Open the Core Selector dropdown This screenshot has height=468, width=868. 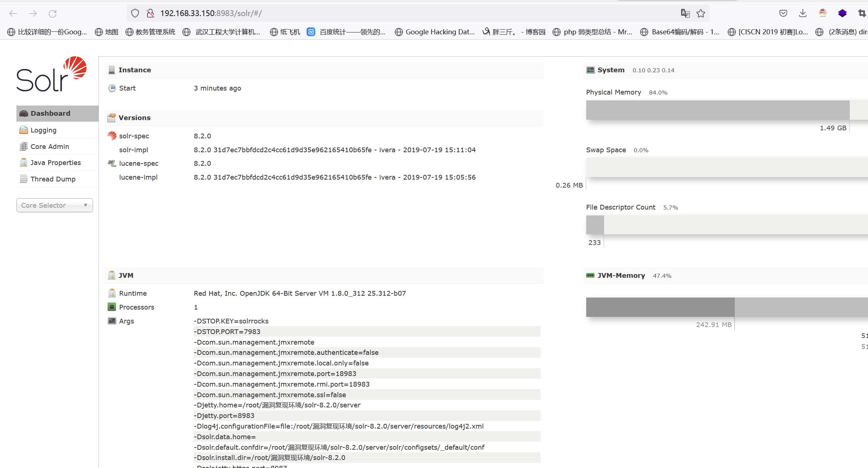tap(55, 205)
